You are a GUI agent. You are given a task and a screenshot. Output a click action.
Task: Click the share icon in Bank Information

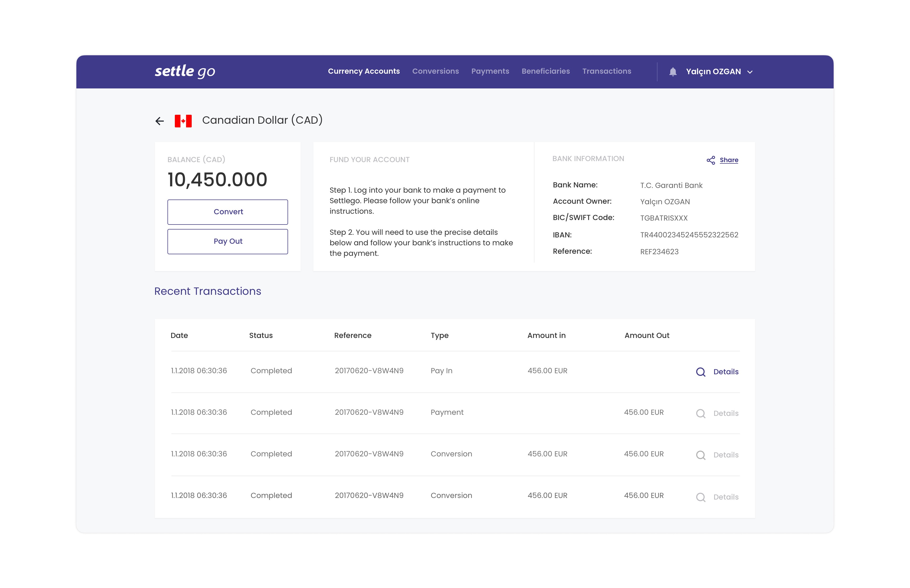click(x=711, y=160)
